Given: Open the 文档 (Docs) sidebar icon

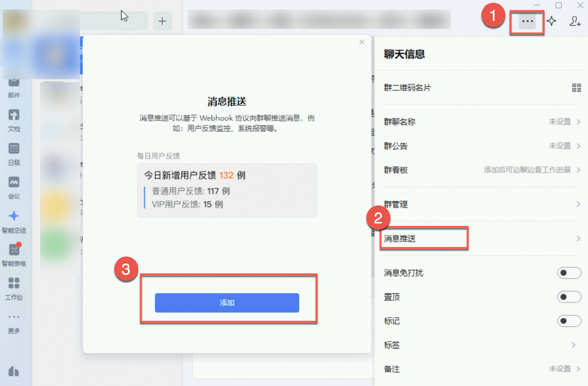Looking at the screenshot, I should tap(14, 115).
